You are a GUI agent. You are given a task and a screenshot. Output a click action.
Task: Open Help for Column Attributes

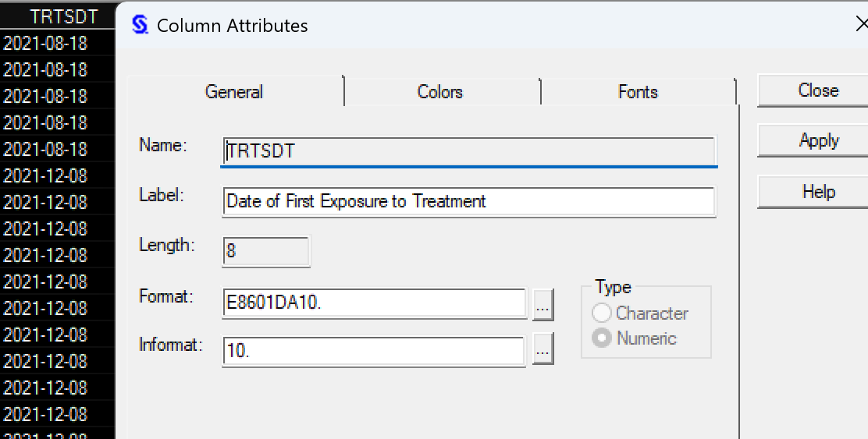pyautogui.click(x=818, y=192)
